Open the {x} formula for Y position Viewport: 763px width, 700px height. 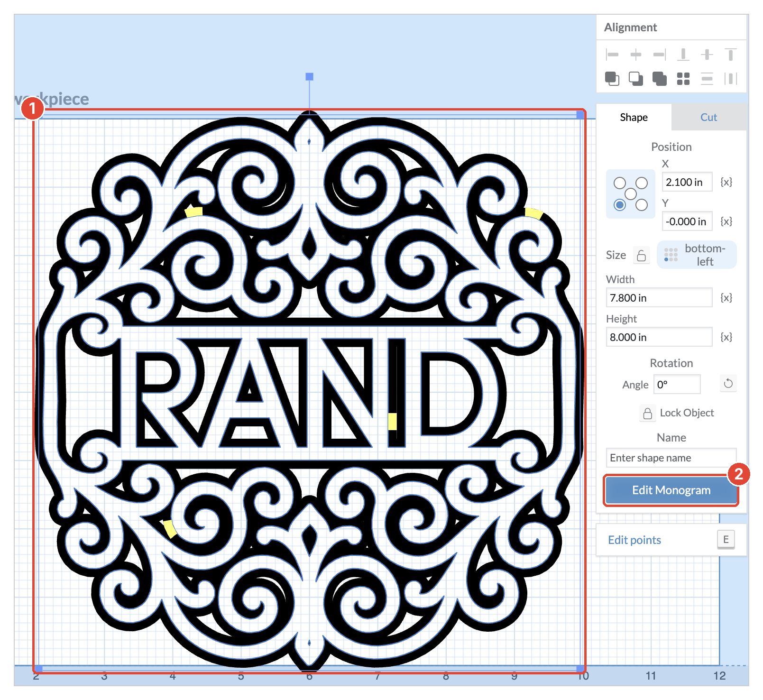[726, 221]
